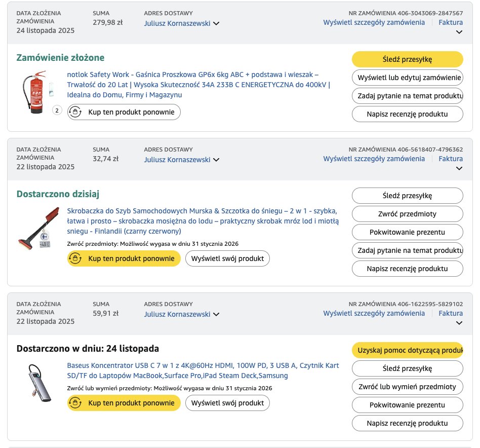Expand address dropdown for the 32,74 zł order
The width and height of the screenshot is (480, 448).
tap(216, 160)
